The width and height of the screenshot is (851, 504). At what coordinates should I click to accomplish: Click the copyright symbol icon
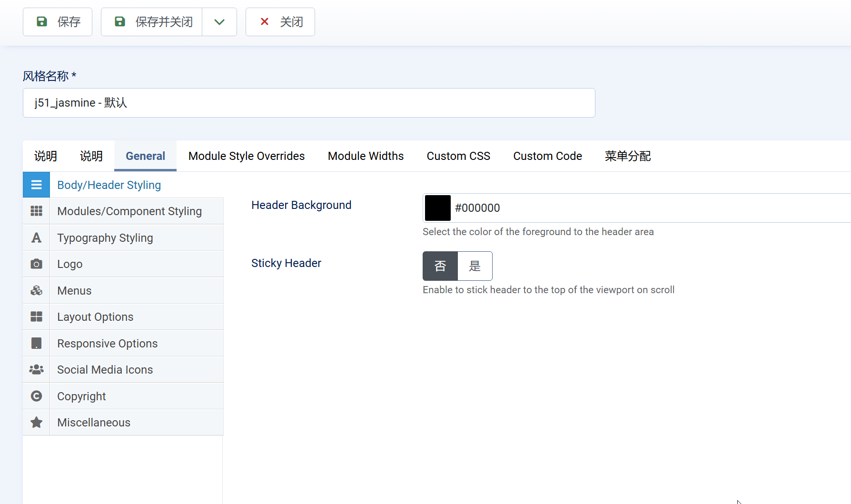point(36,396)
